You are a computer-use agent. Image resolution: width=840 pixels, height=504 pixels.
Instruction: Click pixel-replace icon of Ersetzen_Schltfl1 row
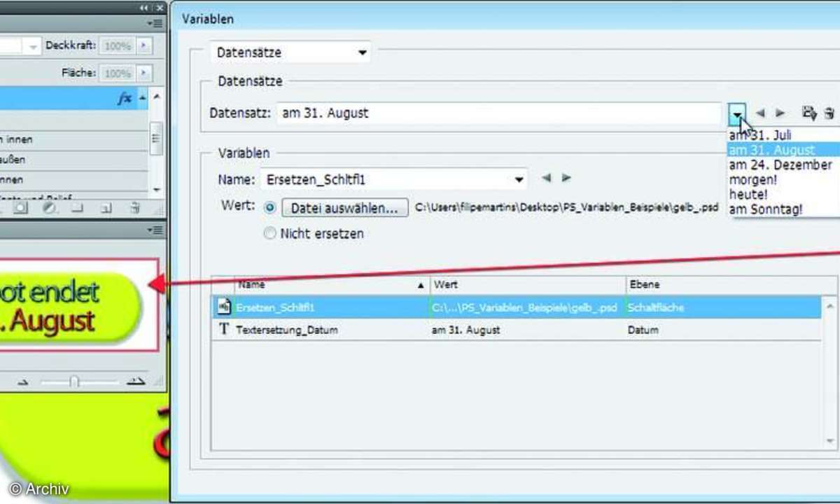pos(224,306)
